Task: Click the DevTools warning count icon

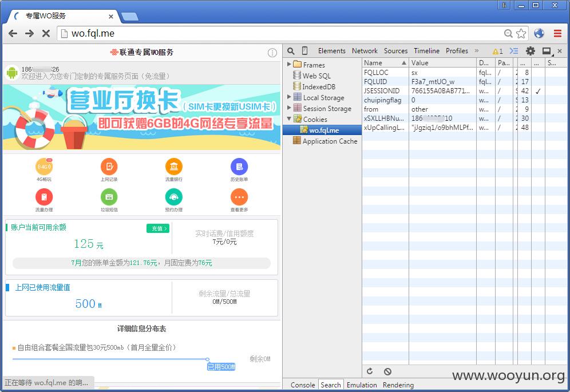Action: click(498, 52)
